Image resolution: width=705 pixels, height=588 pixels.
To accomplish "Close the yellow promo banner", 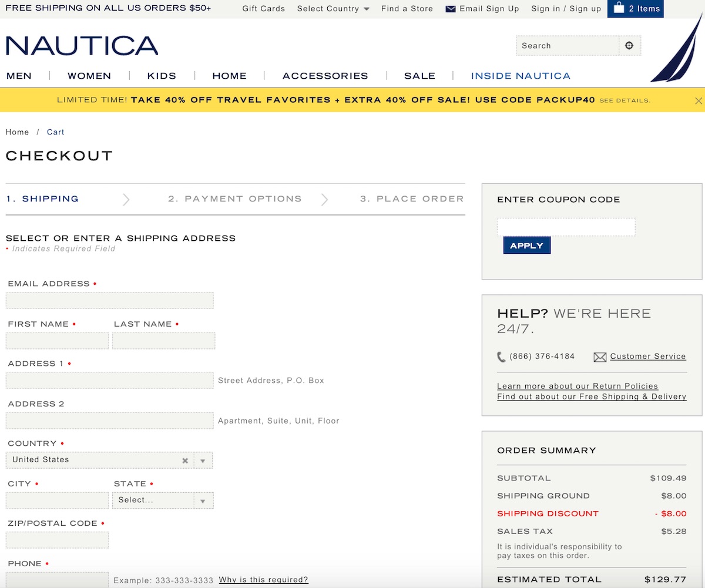I will [698, 100].
